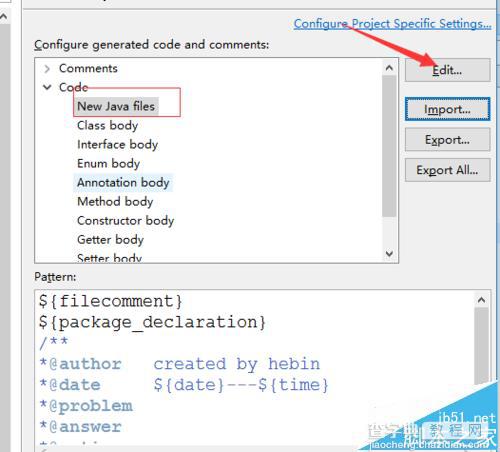This screenshot has height=452, width=500.
Task: Click the template list scroll up arrow
Action: (x=389, y=68)
